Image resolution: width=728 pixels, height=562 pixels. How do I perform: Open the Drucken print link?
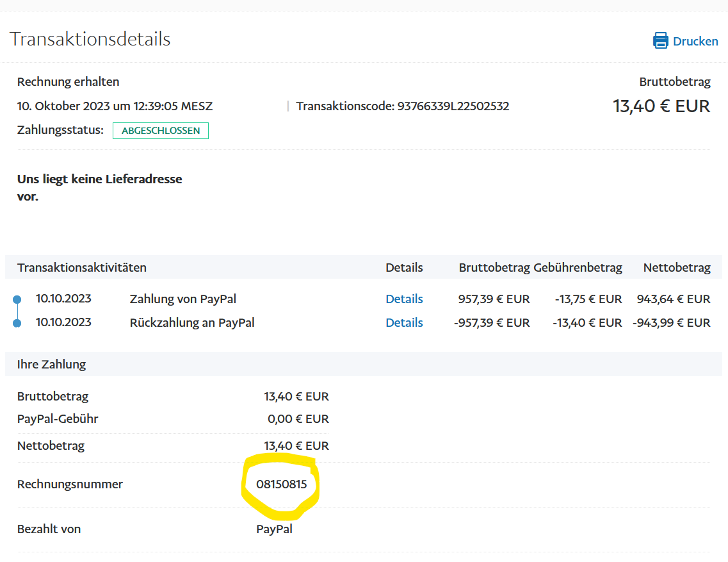coord(695,41)
